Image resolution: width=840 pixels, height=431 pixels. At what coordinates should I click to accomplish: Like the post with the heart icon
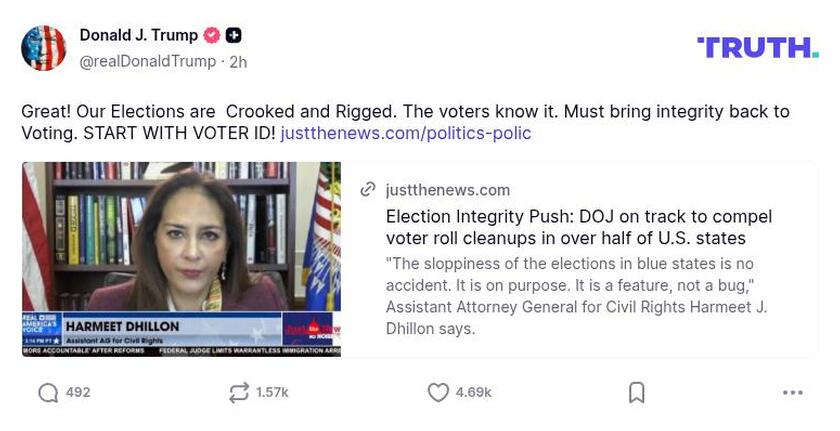(x=438, y=393)
